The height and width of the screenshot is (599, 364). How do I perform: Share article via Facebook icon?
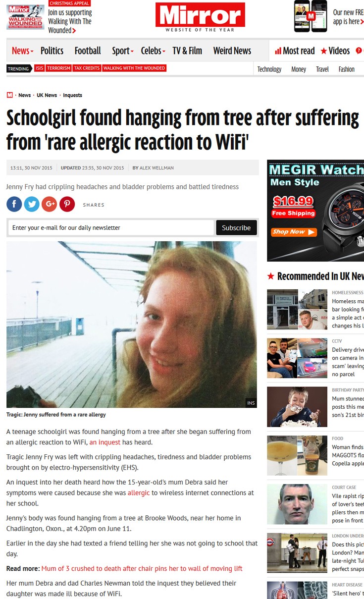(14, 204)
